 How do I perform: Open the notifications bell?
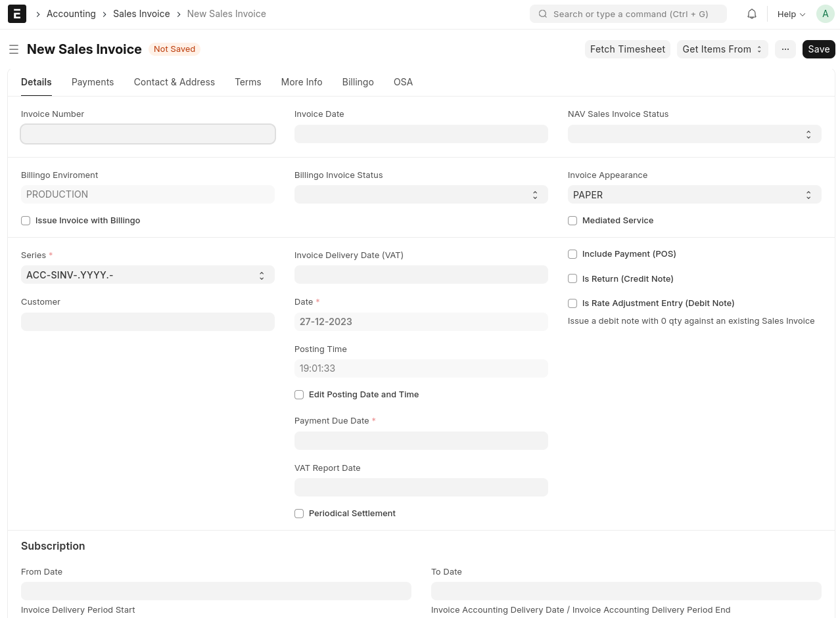pos(752,14)
